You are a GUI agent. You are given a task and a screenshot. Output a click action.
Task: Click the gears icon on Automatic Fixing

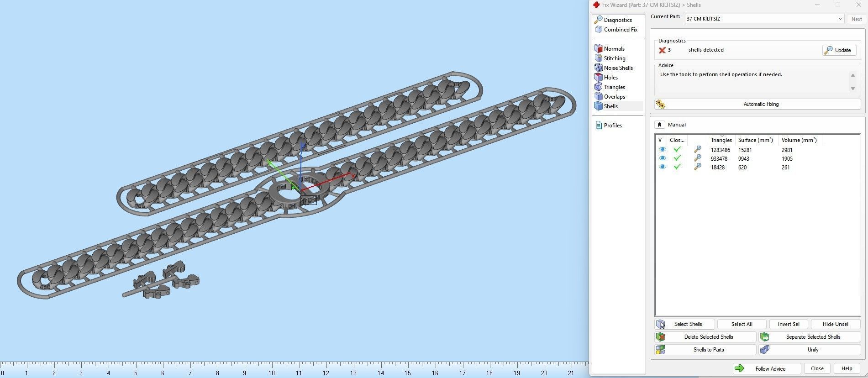661,105
